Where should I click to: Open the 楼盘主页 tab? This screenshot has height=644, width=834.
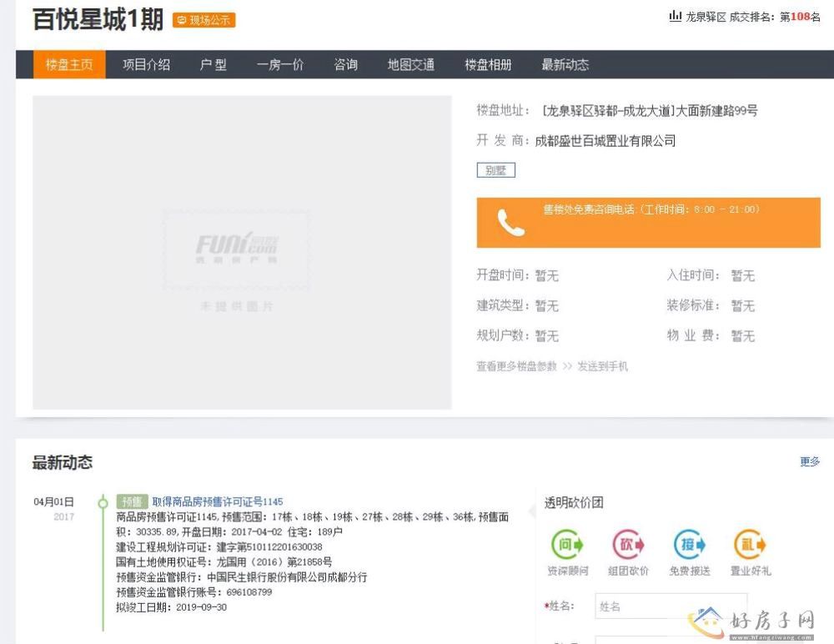[x=69, y=65]
